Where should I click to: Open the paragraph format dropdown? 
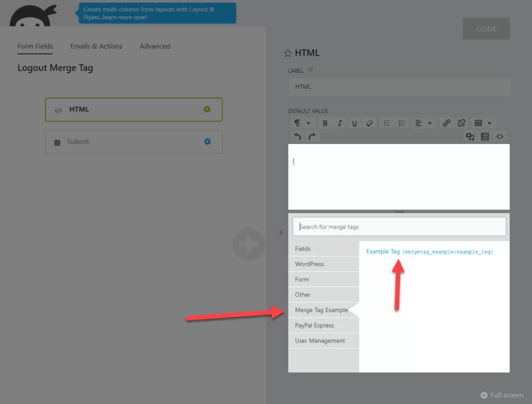302,123
